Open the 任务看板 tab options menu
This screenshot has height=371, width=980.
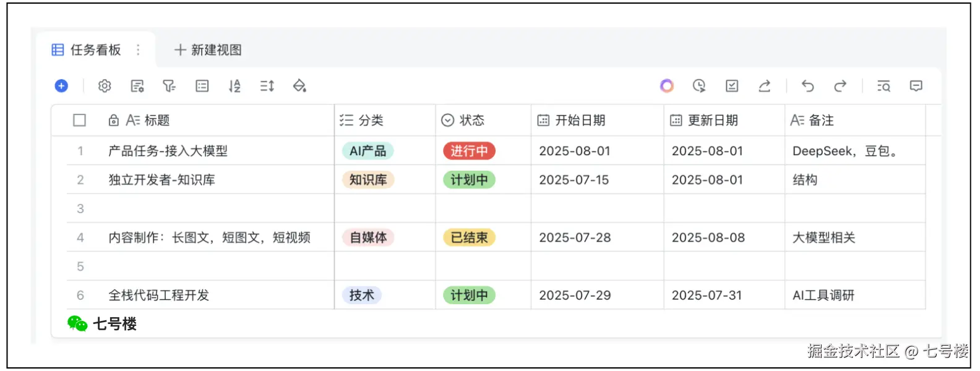(138, 50)
